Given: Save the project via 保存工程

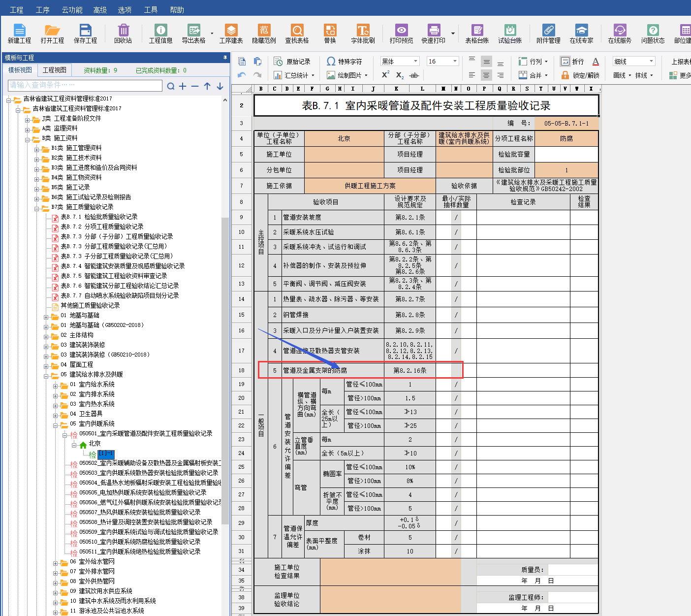Looking at the screenshot, I should pyautogui.click(x=85, y=33).
